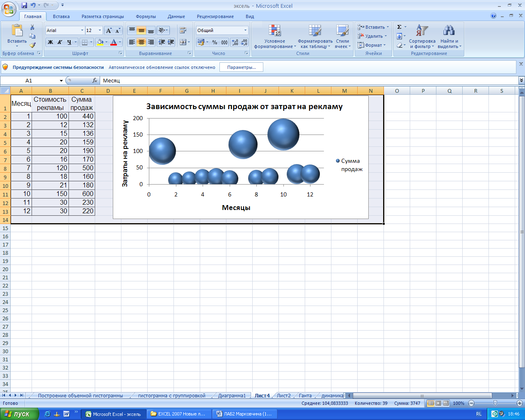This screenshot has height=420, width=525.
Task: Expand the Вставить cells dropdown
Action: 388,27
